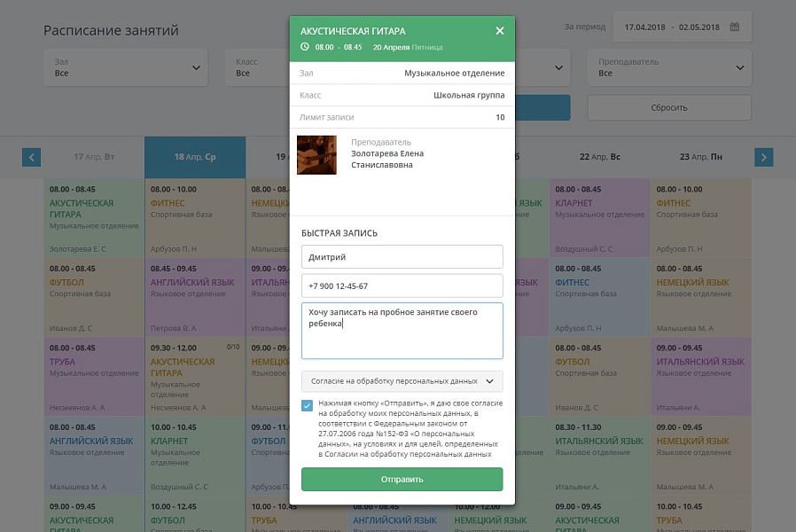The image size is (796, 532).
Task: Go to next week with right arrow
Action: 763,157
